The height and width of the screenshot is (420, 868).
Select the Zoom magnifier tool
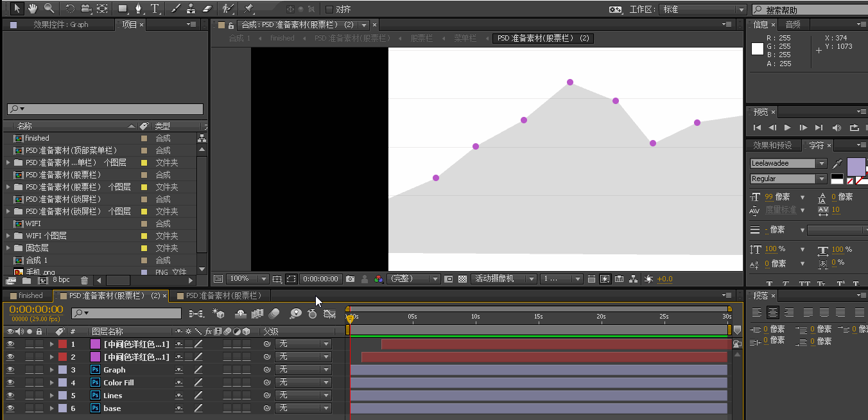49,8
